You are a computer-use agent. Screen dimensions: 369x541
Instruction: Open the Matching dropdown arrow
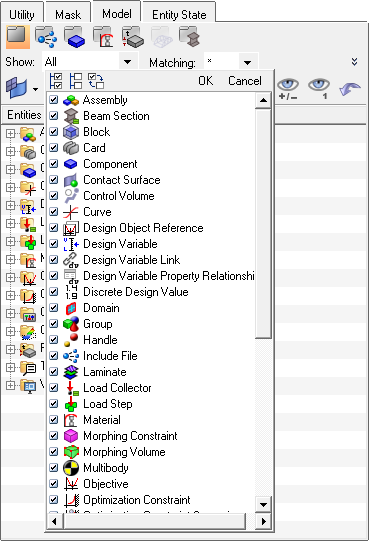(x=247, y=62)
